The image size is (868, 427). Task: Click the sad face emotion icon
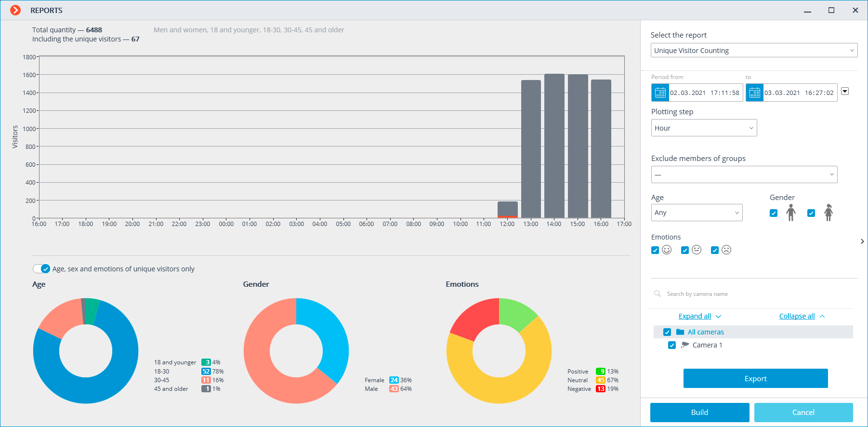726,250
